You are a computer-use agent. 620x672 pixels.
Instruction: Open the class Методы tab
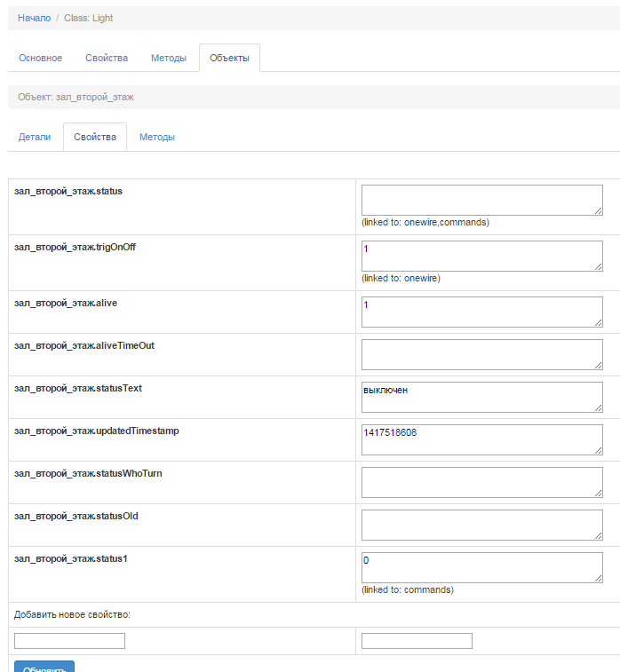(x=169, y=58)
